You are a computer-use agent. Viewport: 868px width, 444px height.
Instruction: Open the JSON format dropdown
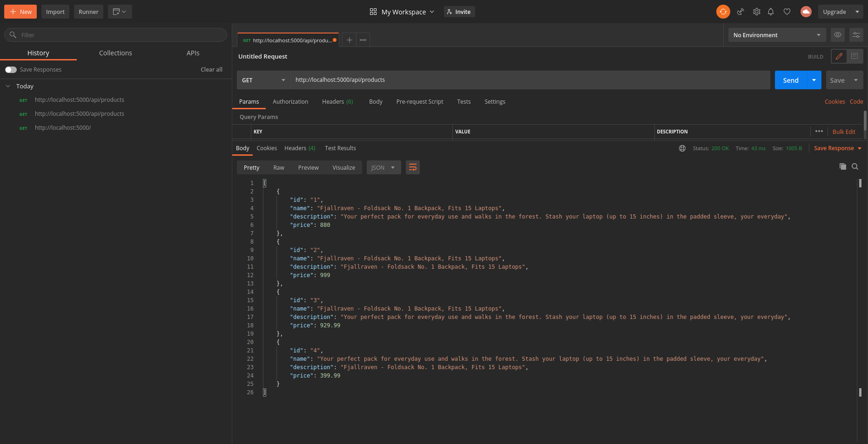[x=384, y=167]
